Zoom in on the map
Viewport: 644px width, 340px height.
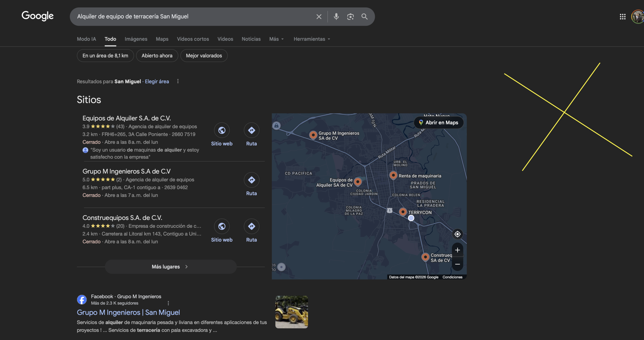pos(458,250)
